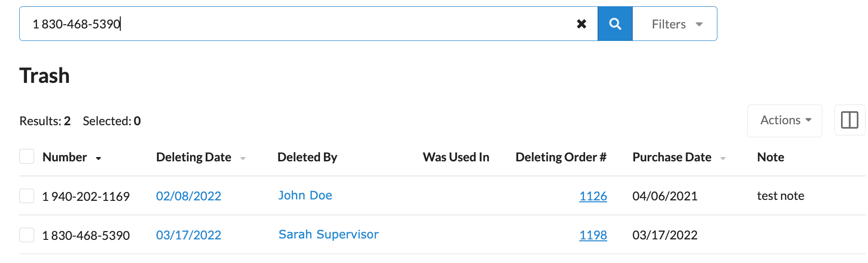868x263 pixels.
Task: Select all rows with header checkbox
Action: (27, 157)
